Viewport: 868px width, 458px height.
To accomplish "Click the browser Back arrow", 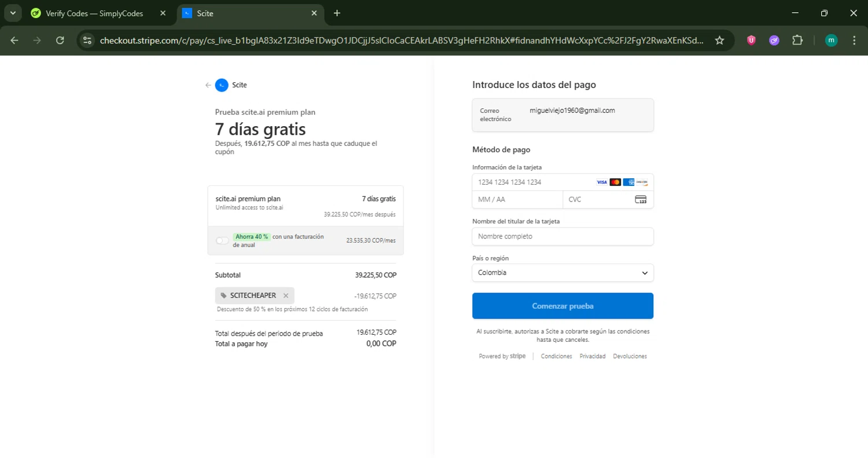I will click(x=14, y=40).
